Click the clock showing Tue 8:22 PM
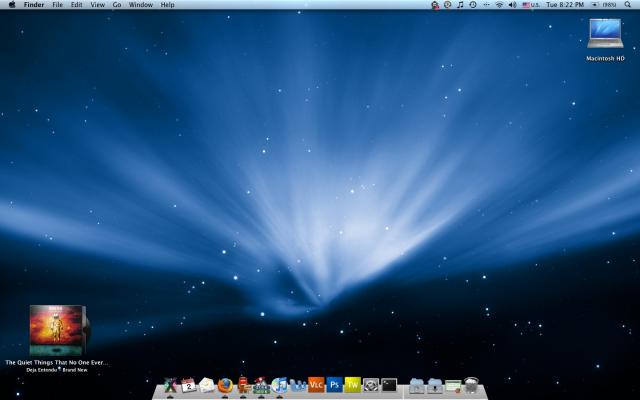The height and width of the screenshot is (400, 640). (x=565, y=5)
